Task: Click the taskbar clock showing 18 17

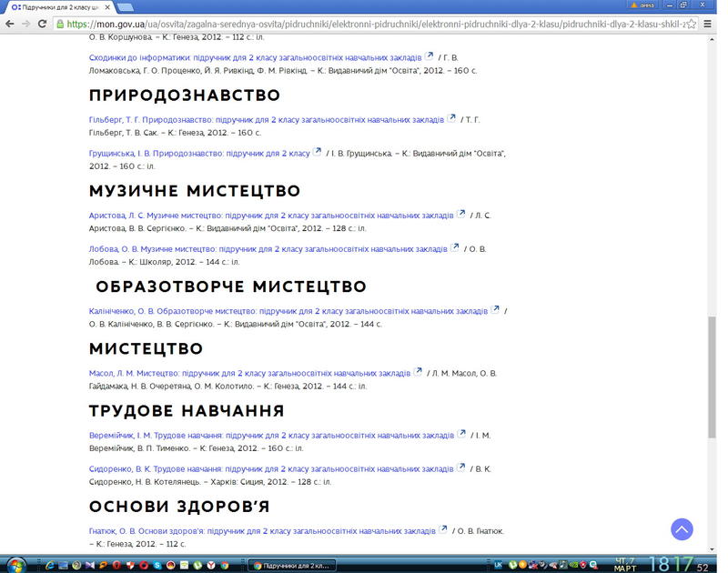Action: [x=671, y=564]
